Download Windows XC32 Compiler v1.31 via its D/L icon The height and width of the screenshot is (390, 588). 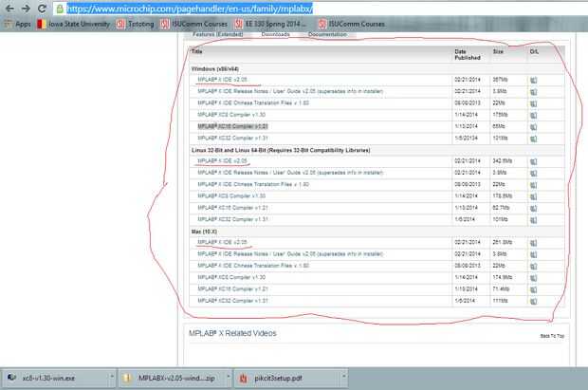click(x=533, y=139)
